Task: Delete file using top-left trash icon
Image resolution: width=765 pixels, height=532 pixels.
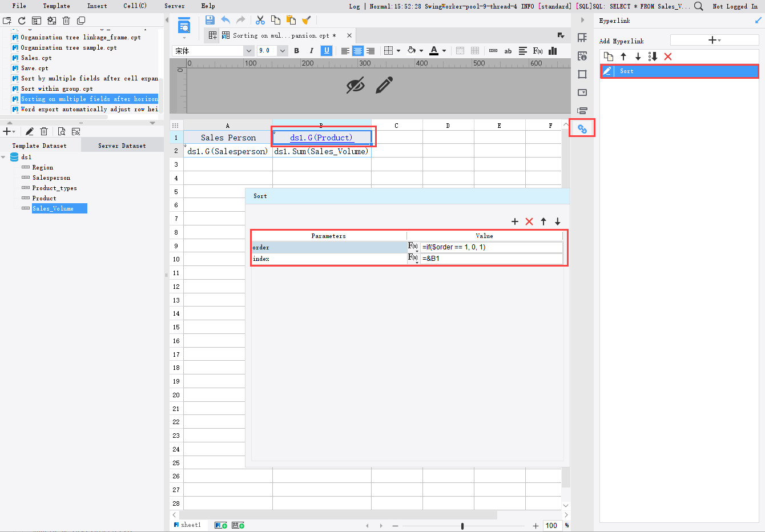Action: pos(66,21)
